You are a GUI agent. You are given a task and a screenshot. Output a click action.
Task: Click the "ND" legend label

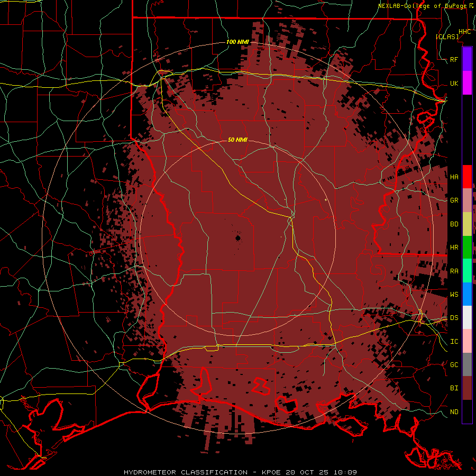[454, 412]
